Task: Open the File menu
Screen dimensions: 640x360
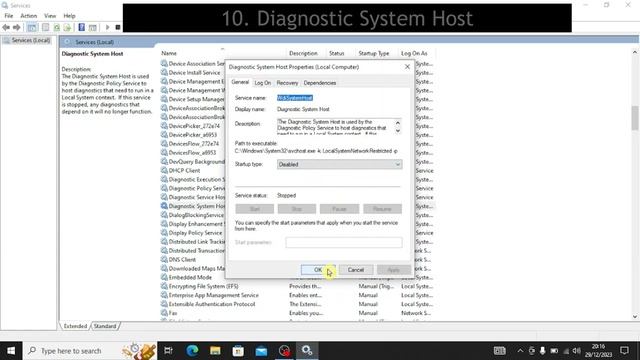Action: coord(9,16)
